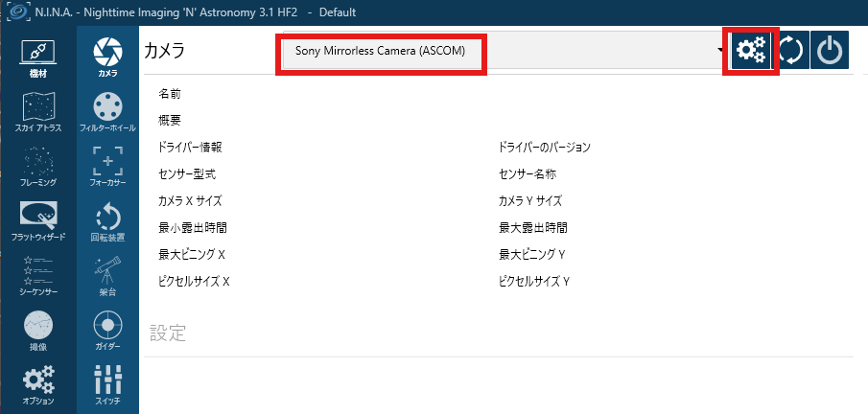
Task: Select the フィルターホイール filter wheel tab
Action: coord(107,112)
